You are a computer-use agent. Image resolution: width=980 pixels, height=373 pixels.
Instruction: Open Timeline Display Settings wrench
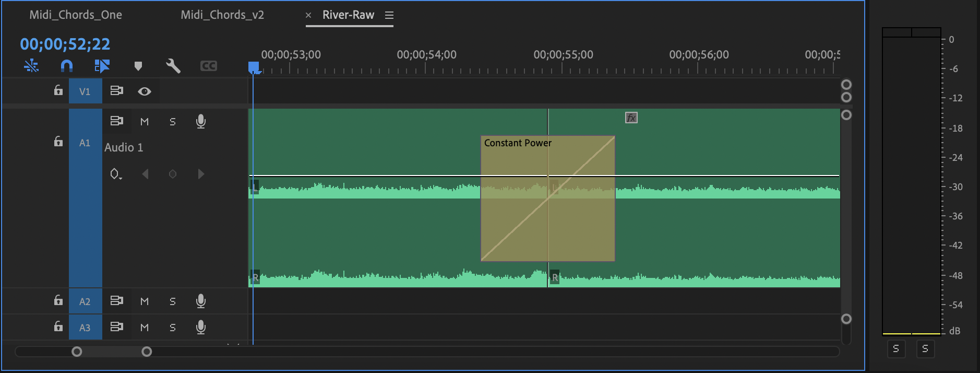(x=173, y=66)
